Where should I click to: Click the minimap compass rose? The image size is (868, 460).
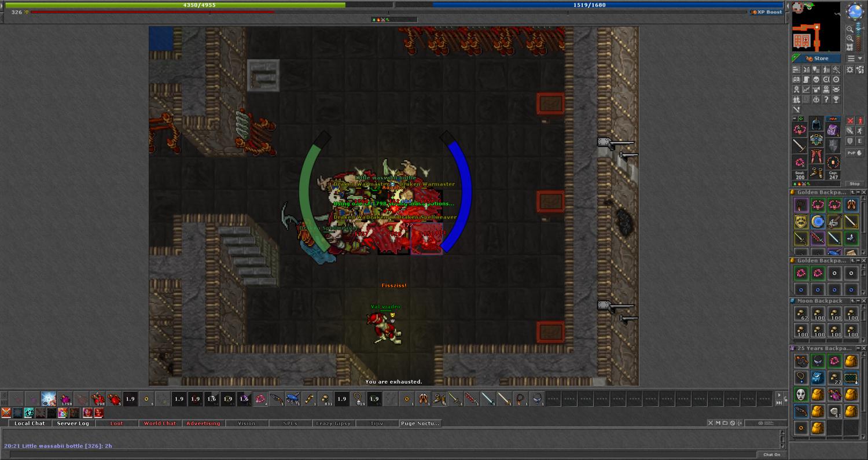tap(855, 11)
